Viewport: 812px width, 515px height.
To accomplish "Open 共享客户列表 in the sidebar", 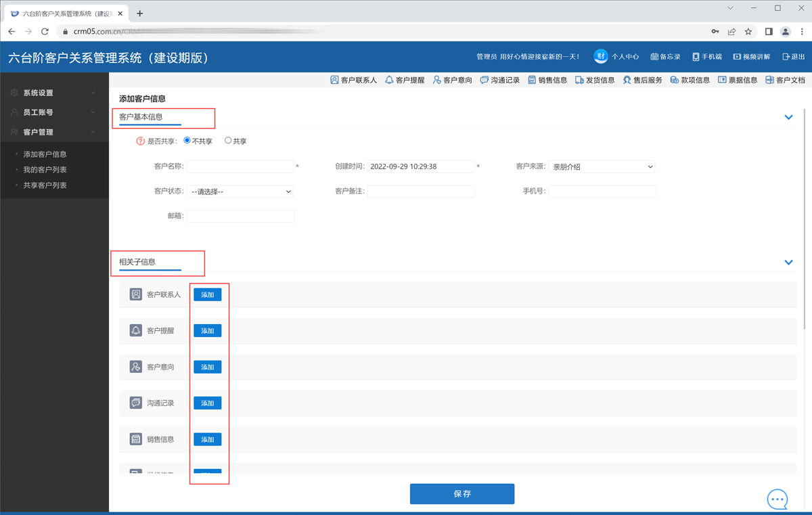I will pos(45,185).
